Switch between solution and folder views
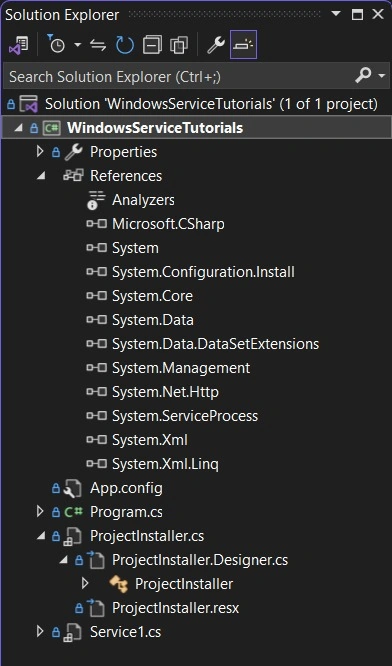 click(x=18, y=45)
